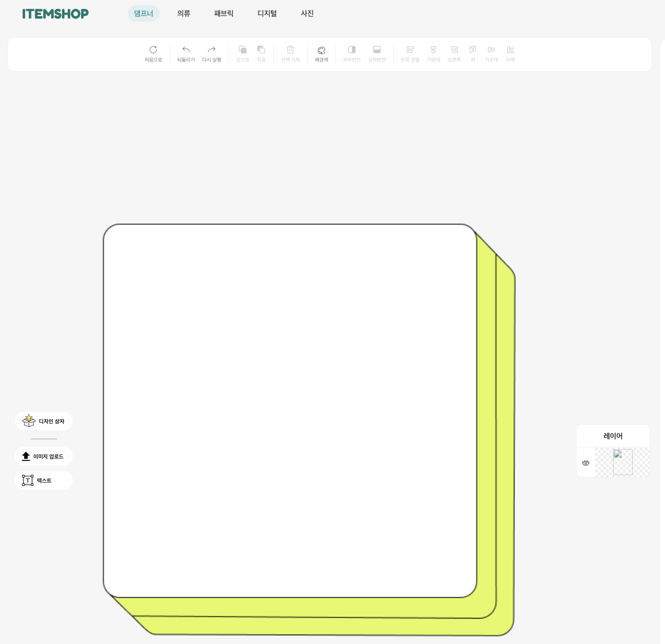Viewport: 665px width, 644px height.
Task: Open the 디지털 category tab
Action: [267, 13]
